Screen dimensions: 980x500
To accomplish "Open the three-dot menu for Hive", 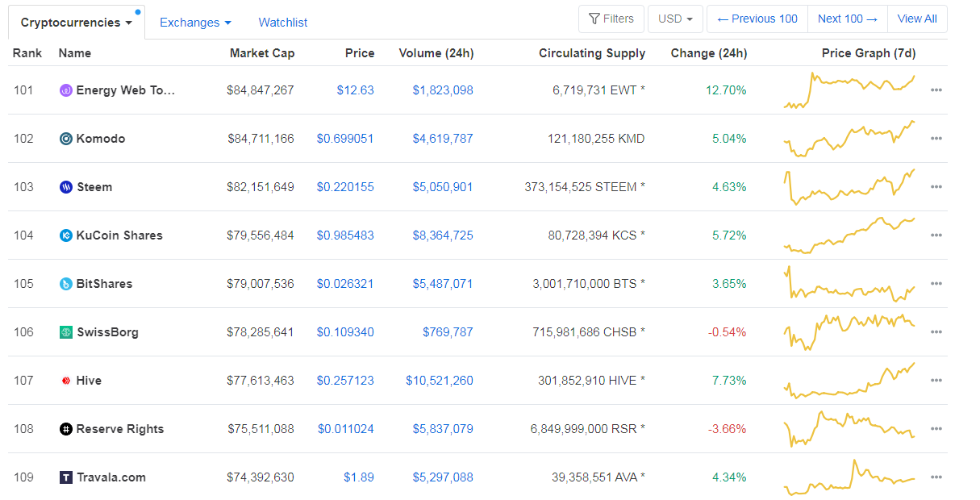I will [x=936, y=381].
